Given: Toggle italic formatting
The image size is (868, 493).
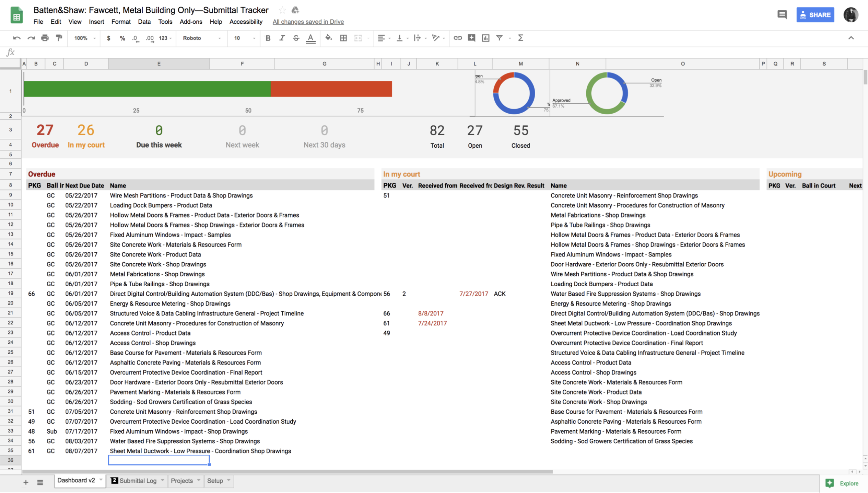Looking at the screenshot, I should tap(282, 38).
